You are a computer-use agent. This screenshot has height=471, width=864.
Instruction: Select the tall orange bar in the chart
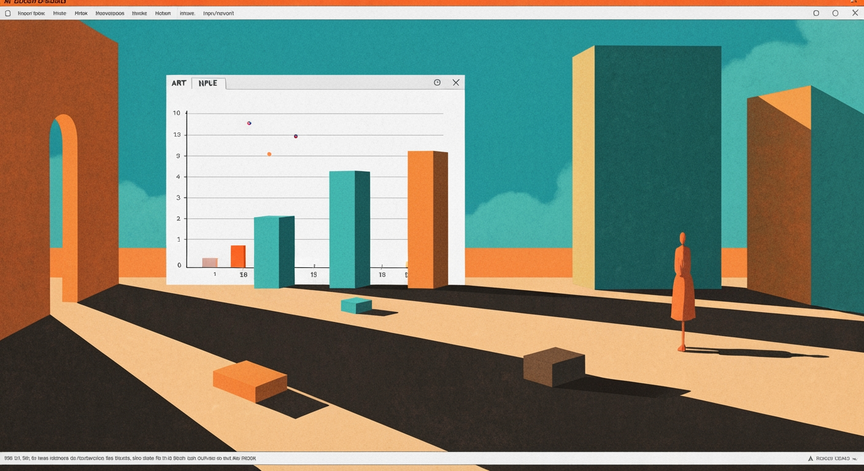pyautogui.click(x=428, y=219)
